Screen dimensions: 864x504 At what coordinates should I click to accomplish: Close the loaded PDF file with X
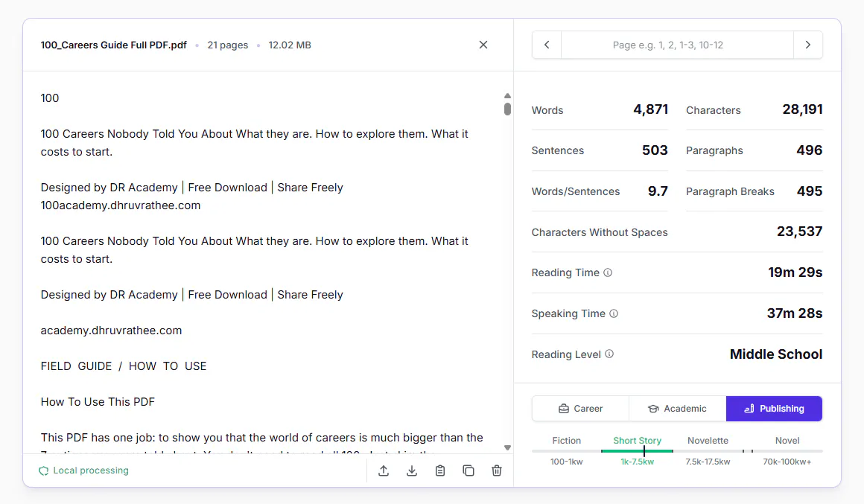(x=483, y=45)
